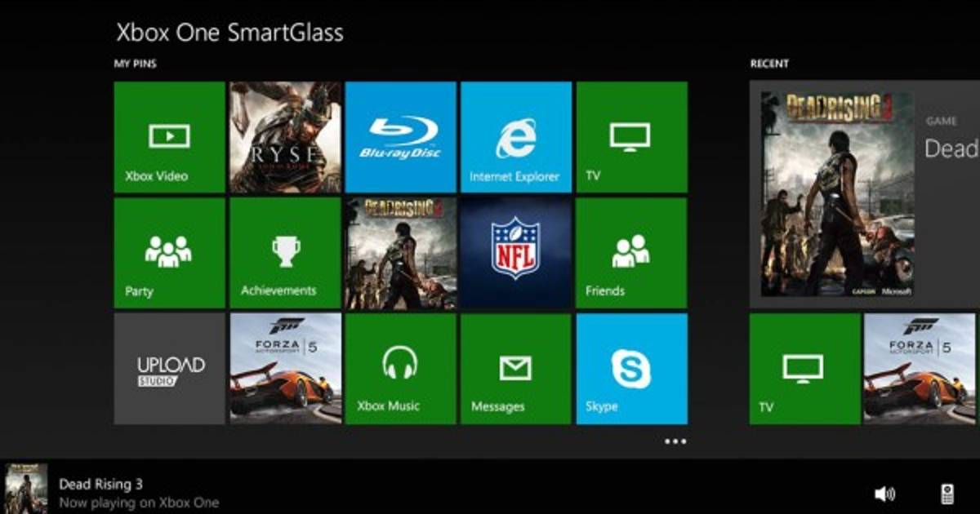This screenshot has height=514, width=980.
Task: Open the remote control icon
Action: (947, 494)
